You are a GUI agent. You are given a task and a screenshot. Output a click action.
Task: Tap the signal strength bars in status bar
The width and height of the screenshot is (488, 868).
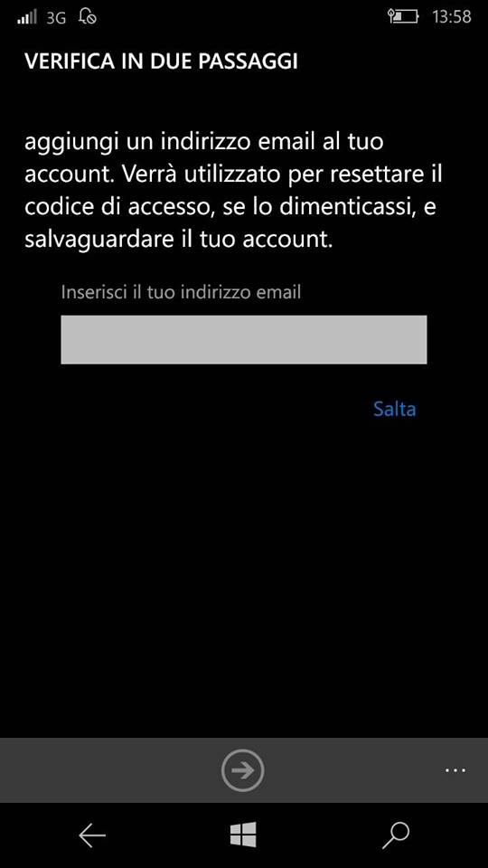click(26, 17)
